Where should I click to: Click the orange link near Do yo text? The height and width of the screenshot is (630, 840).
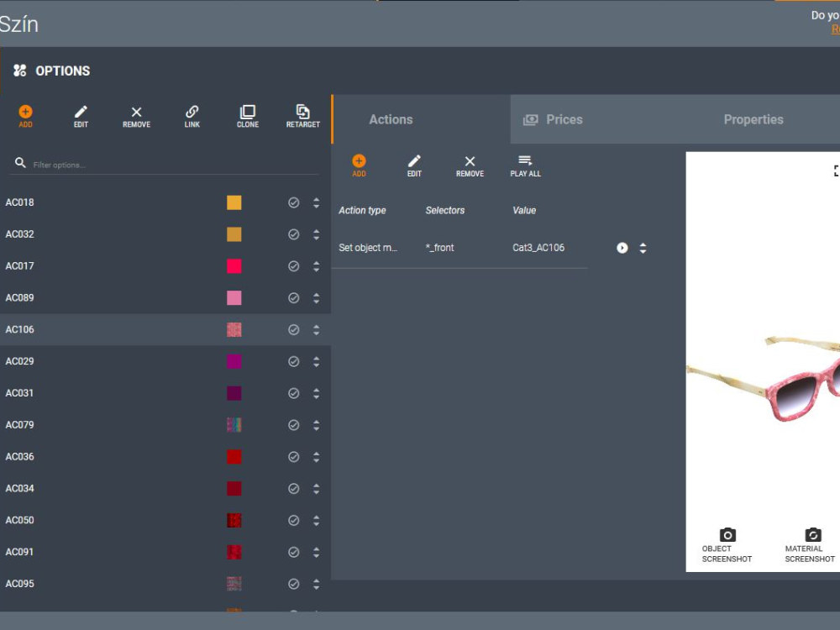click(x=835, y=29)
